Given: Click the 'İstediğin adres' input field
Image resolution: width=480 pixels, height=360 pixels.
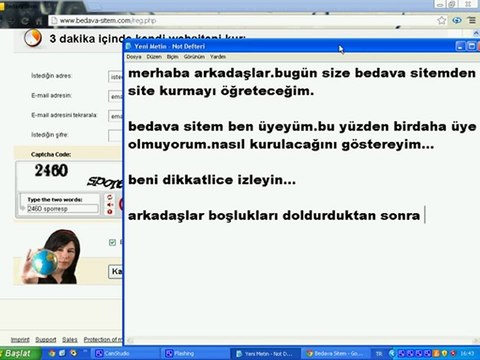Looking at the screenshot, I should coord(116,77).
